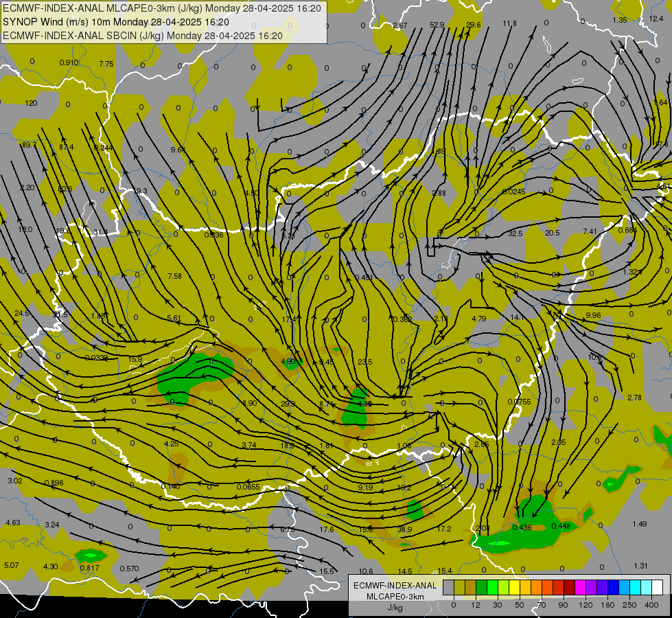Click the legend tick label 12
672x618 pixels.
click(475, 605)
